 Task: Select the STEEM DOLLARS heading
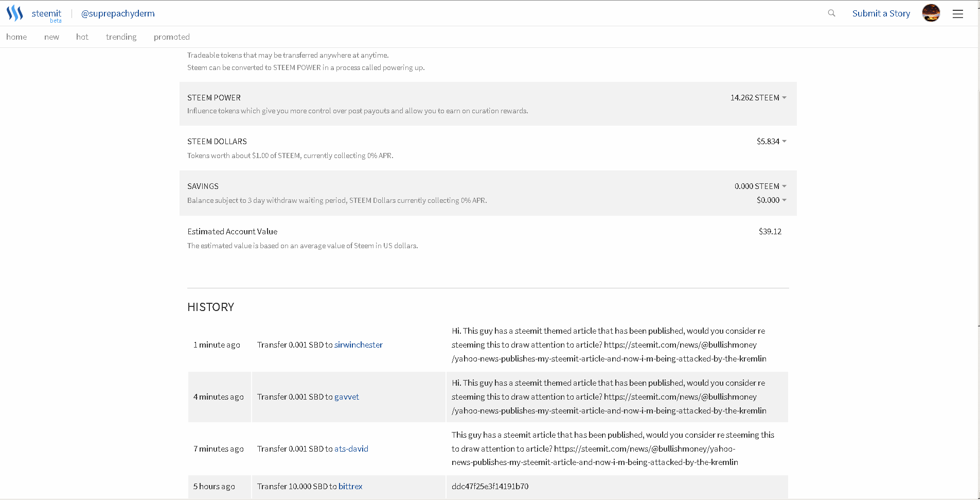pos(217,142)
